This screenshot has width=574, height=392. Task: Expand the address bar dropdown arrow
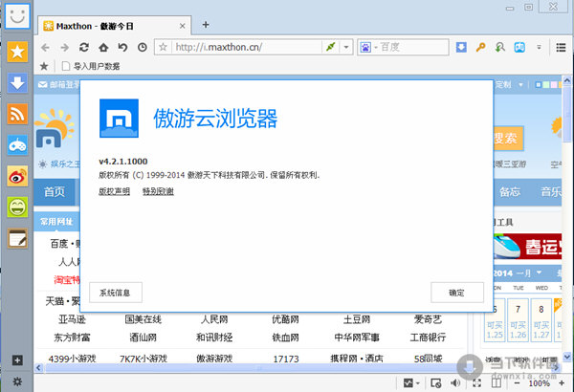tap(346, 47)
